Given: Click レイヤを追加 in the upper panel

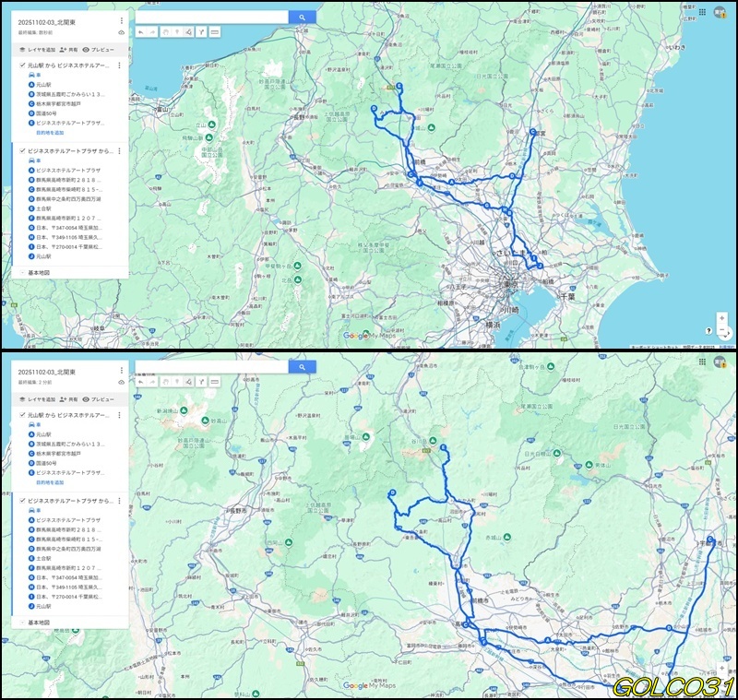Looking at the screenshot, I should pyautogui.click(x=37, y=49).
